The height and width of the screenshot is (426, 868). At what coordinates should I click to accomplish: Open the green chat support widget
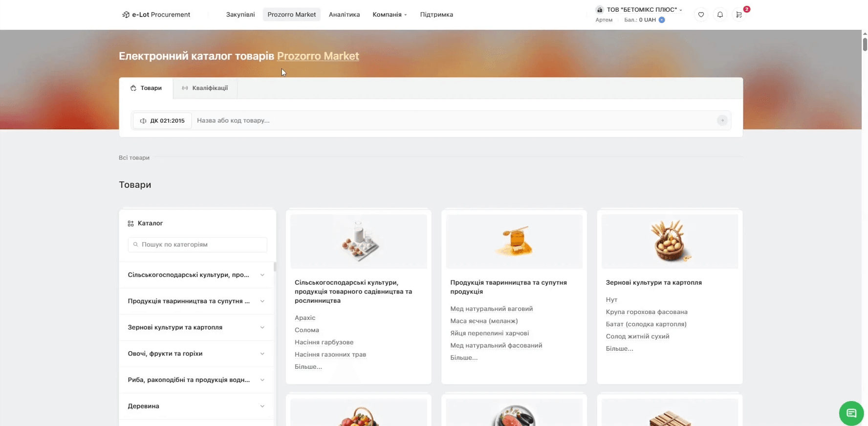[851, 413]
